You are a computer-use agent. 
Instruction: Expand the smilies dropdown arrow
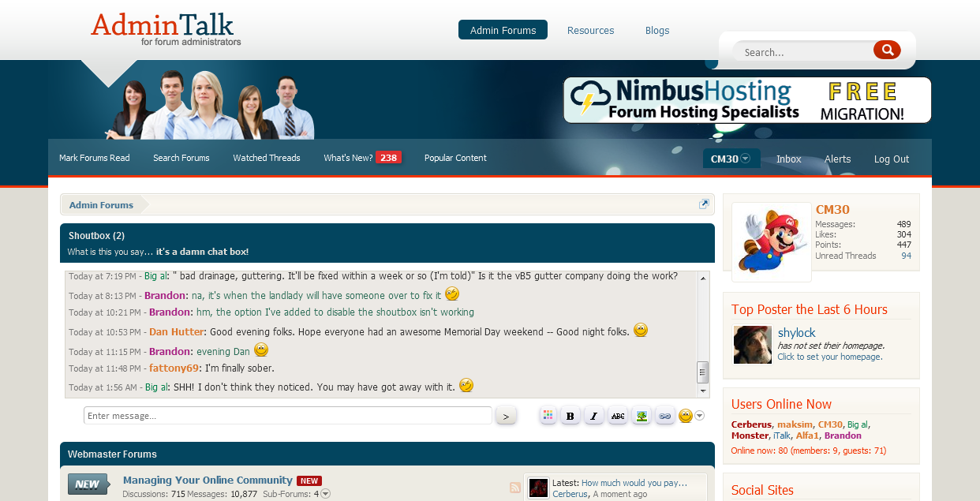click(699, 416)
